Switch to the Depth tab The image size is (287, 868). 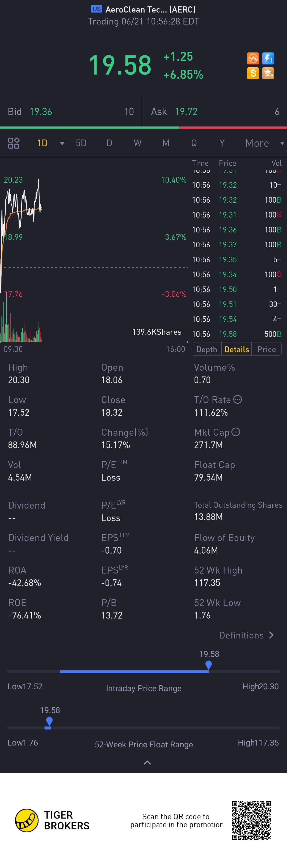pos(206,349)
